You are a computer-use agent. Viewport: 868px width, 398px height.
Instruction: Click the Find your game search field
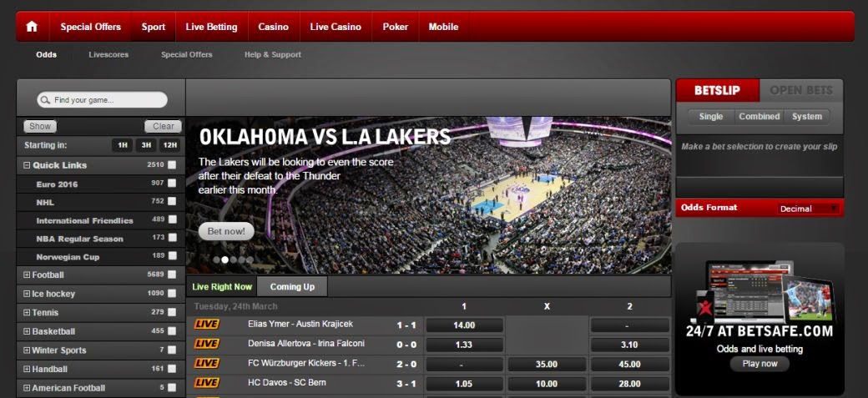(107, 100)
